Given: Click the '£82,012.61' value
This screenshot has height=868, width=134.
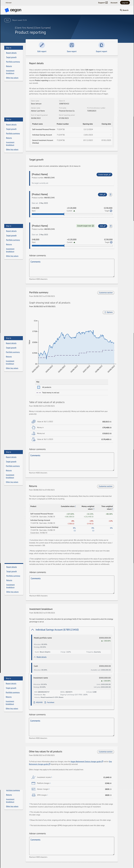Looking at the screenshot, I should point(107,422).
